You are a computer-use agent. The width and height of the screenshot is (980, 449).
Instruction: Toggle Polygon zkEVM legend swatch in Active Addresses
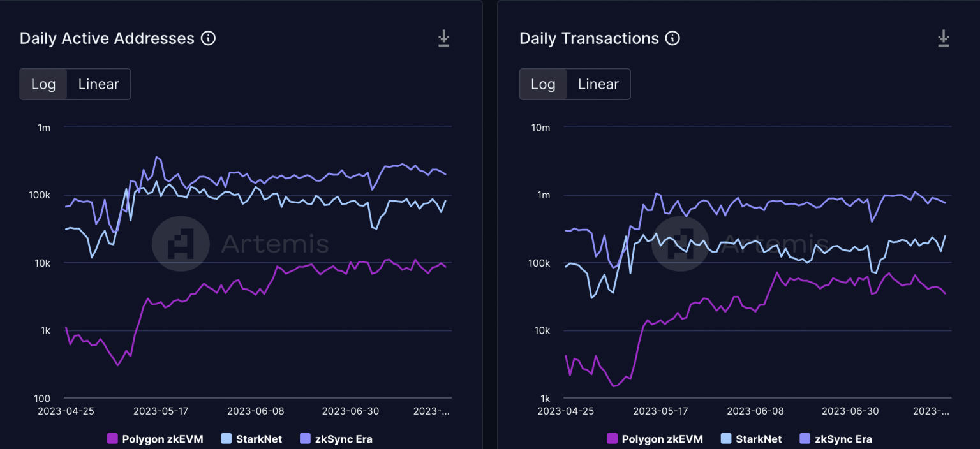click(112, 439)
